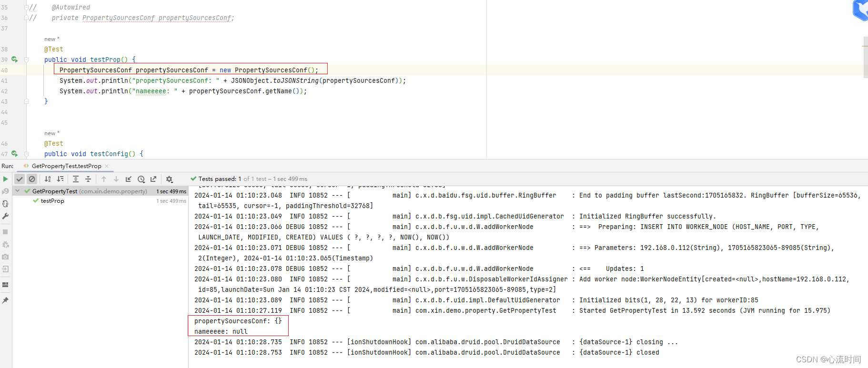Click the exit icon in Run sidebar
Viewport: 868px width, 368px height.
[x=5, y=269]
